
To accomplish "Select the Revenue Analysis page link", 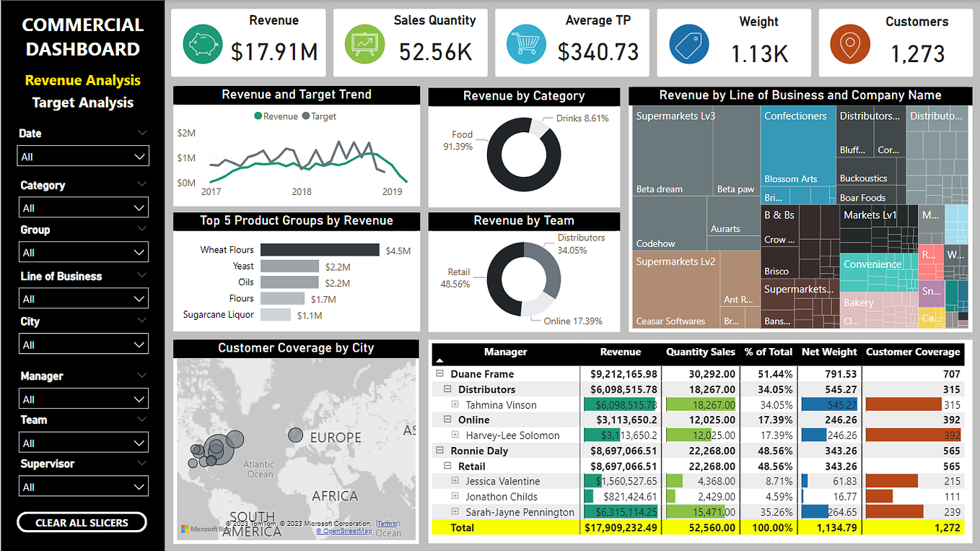I will (x=82, y=81).
